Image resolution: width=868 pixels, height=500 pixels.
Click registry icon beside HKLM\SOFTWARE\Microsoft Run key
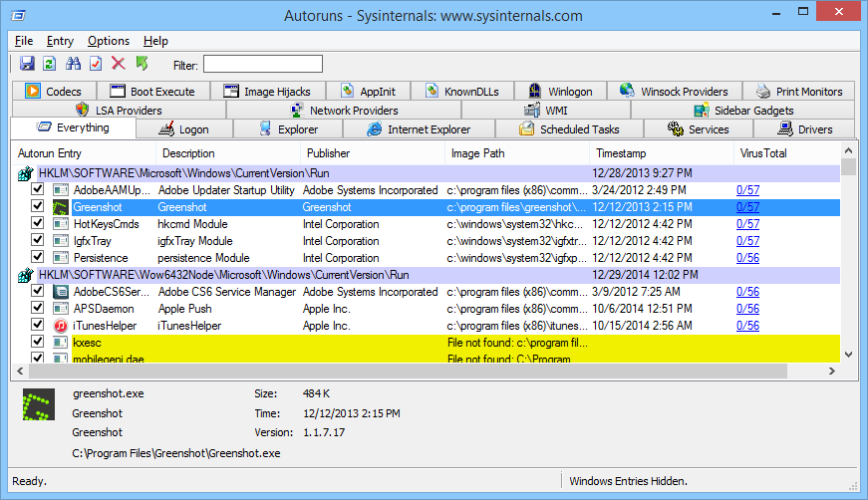coord(26,173)
